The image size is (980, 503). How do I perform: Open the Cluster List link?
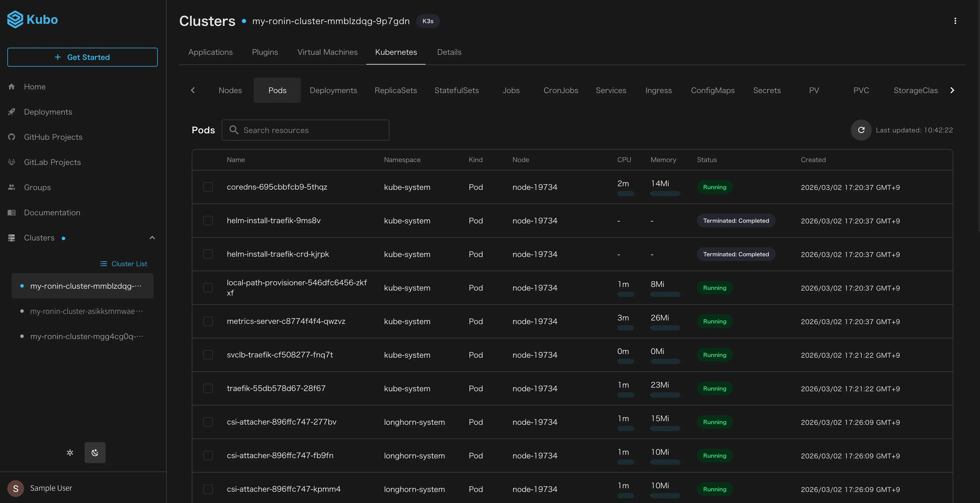click(x=124, y=264)
